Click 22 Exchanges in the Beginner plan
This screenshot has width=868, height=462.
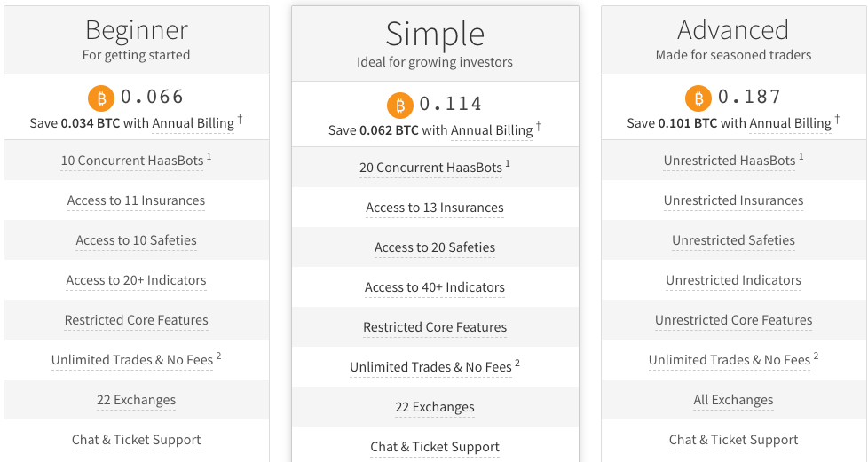pos(136,400)
